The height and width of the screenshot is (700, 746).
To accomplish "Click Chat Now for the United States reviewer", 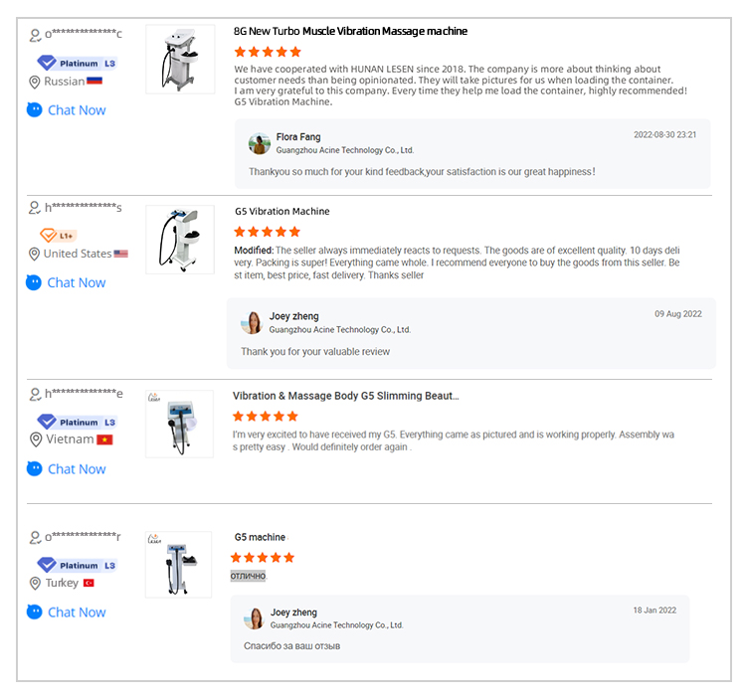I will 67,282.
